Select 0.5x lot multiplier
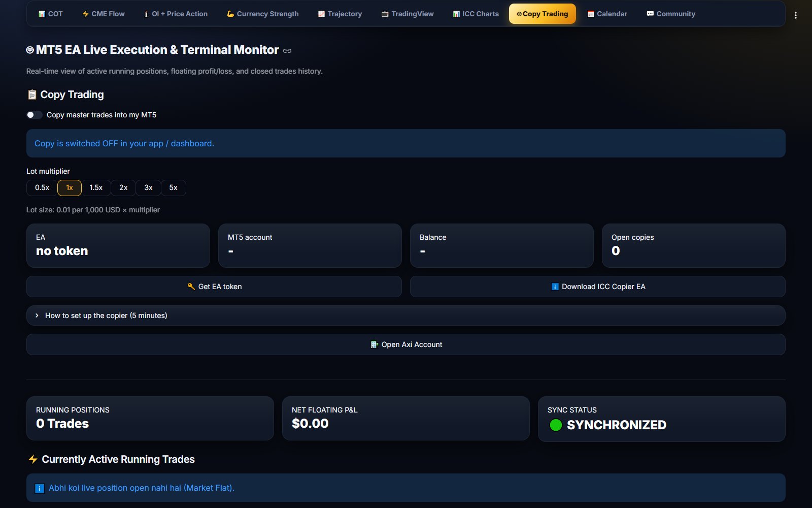 coord(42,188)
